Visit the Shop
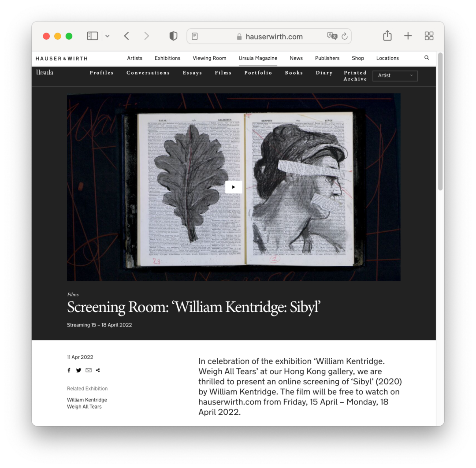The width and height of the screenshot is (476, 468). coord(357,58)
